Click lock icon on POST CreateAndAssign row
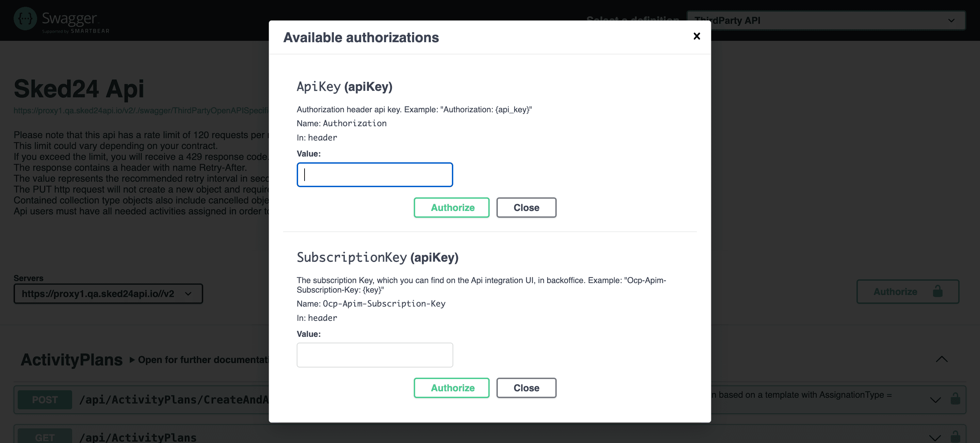 click(x=955, y=398)
